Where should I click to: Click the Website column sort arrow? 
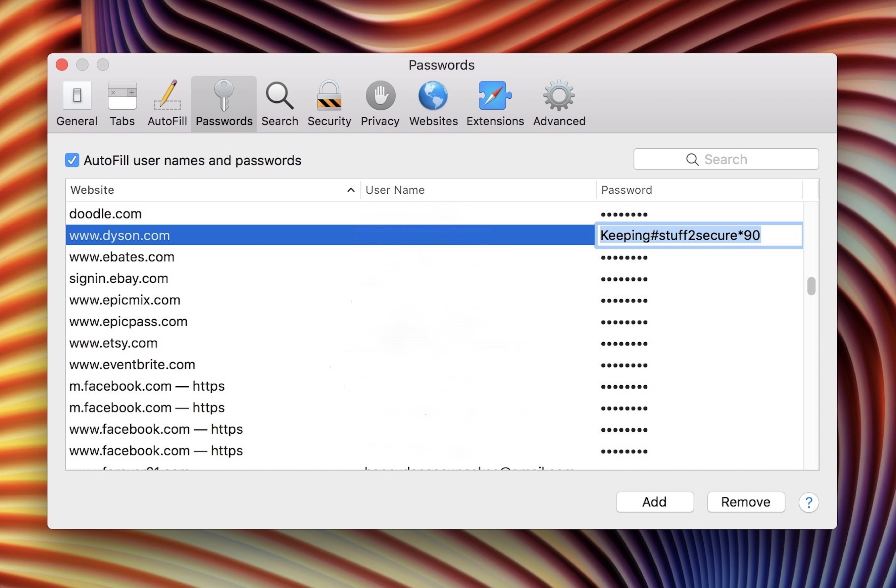pyautogui.click(x=351, y=190)
